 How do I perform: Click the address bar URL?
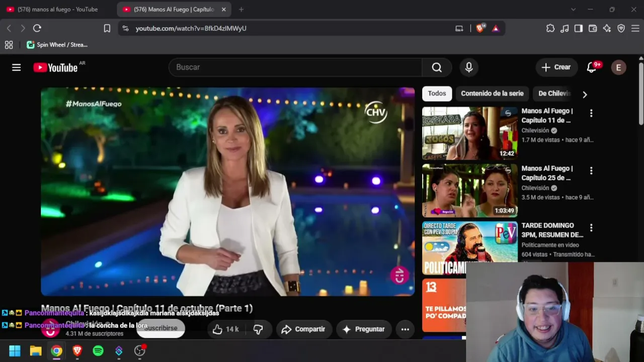[191, 29]
